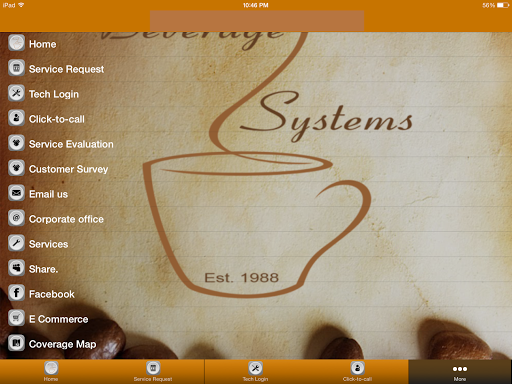Select the Click-to-call tab in the bottom bar

pos(357,371)
